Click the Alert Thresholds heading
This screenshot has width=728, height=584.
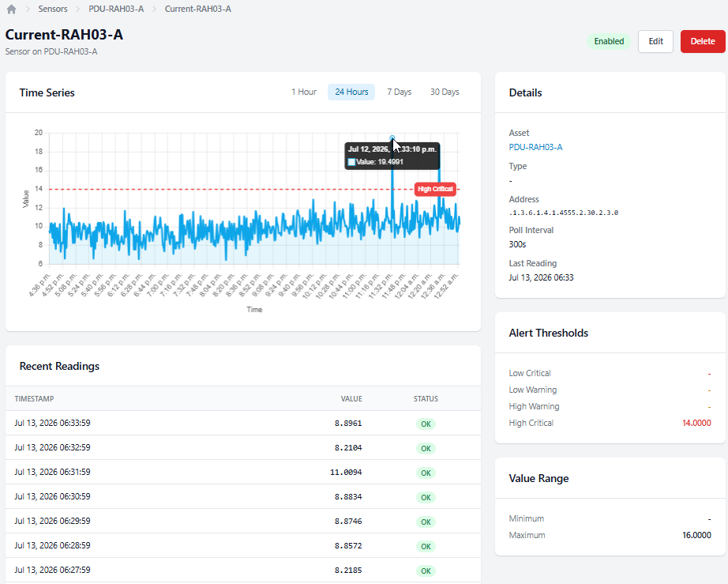548,333
